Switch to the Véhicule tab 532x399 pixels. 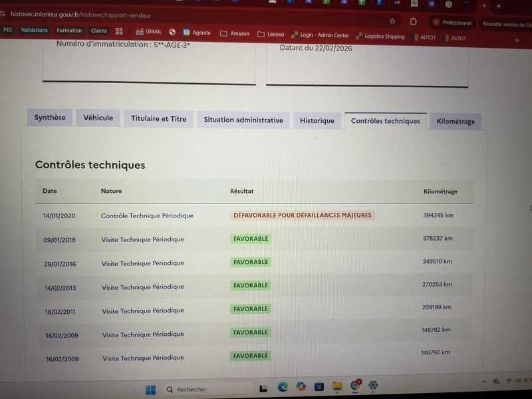(x=98, y=118)
